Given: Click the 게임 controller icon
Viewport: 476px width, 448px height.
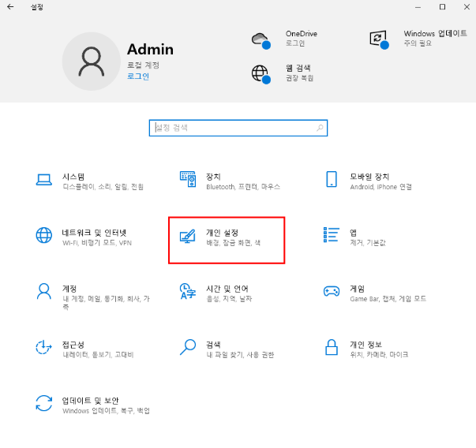Looking at the screenshot, I should click(332, 292).
